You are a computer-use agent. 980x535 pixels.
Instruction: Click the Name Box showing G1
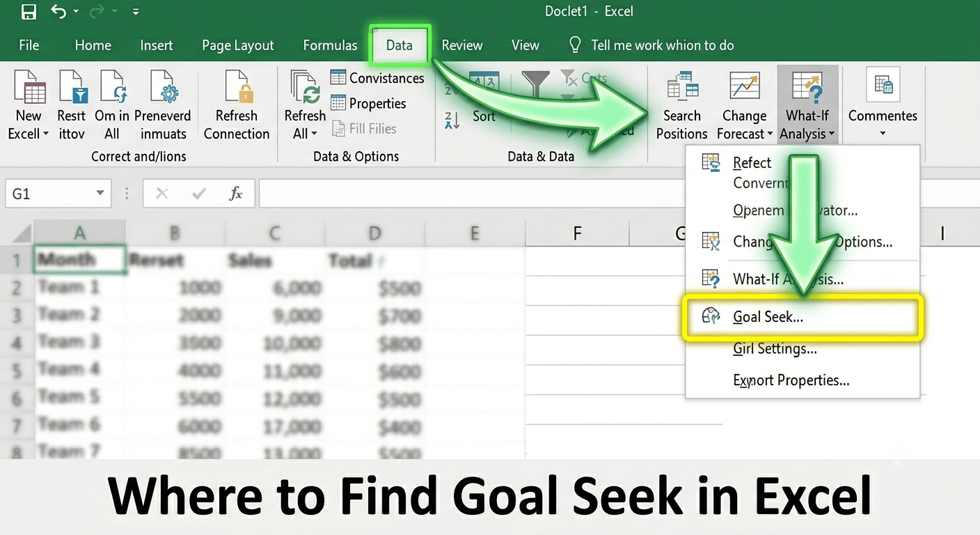click(49, 194)
